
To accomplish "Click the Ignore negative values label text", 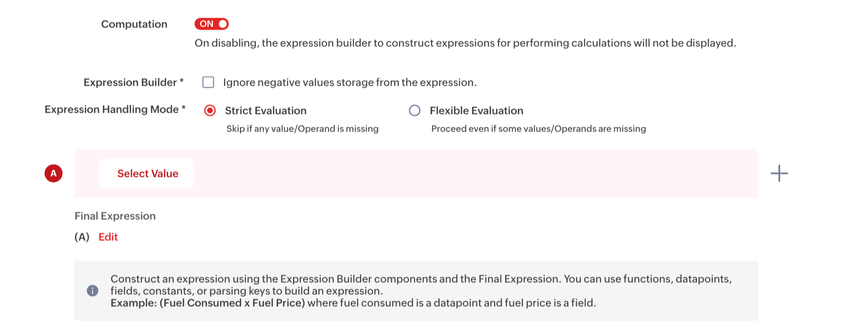I will (349, 82).
